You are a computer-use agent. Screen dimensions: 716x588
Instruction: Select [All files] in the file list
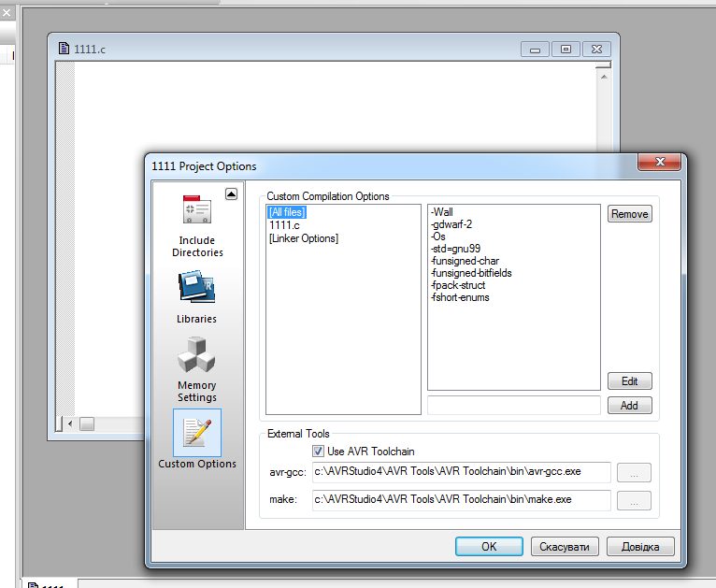point(287,212)
